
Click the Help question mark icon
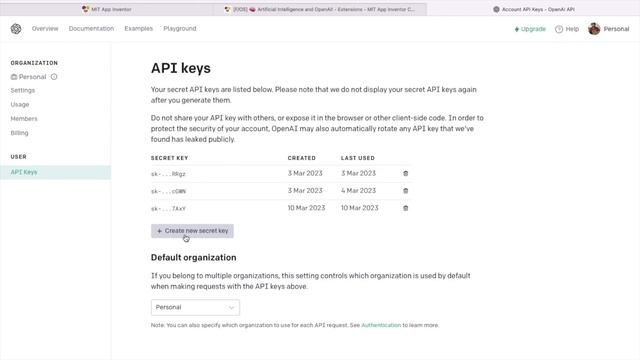[x=559, y=29]
